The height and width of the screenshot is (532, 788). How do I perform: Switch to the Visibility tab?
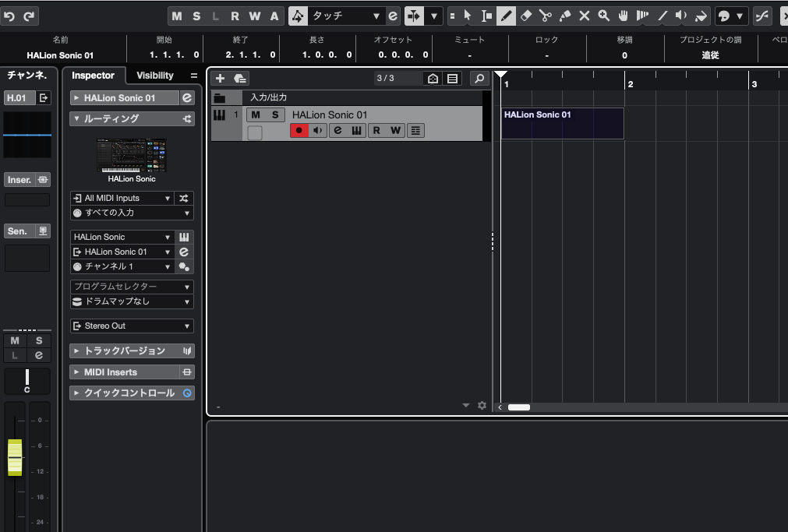point(155,76)
